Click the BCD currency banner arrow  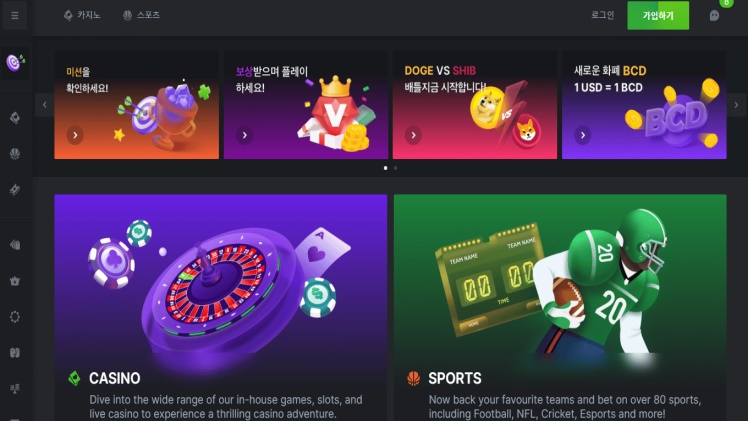[582, 135]
